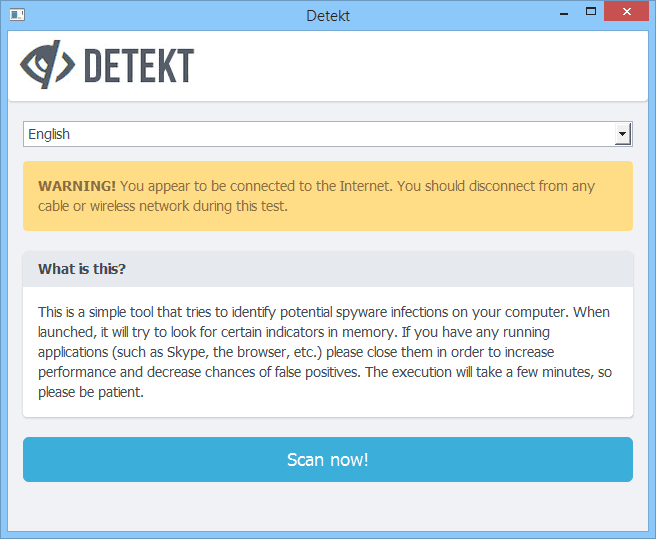Click the DETEKT wordmark text
The height and width of the screenshot is (539, 656).
[x=139, y=65]
